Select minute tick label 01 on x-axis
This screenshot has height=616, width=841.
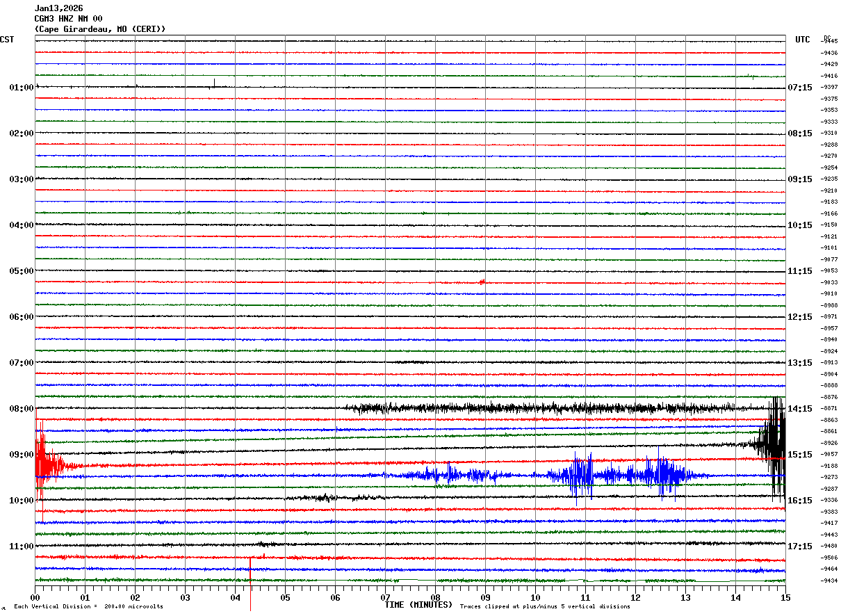point(85,597)
